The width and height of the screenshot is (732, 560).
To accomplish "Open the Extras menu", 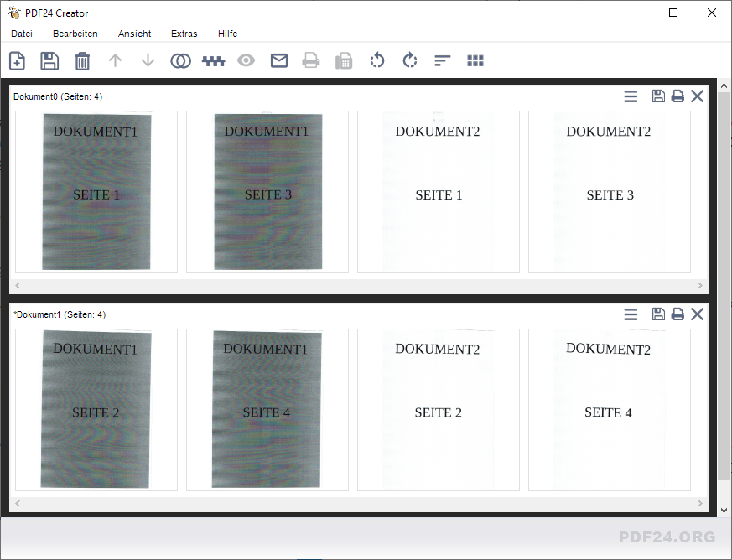I will point(184,34).
